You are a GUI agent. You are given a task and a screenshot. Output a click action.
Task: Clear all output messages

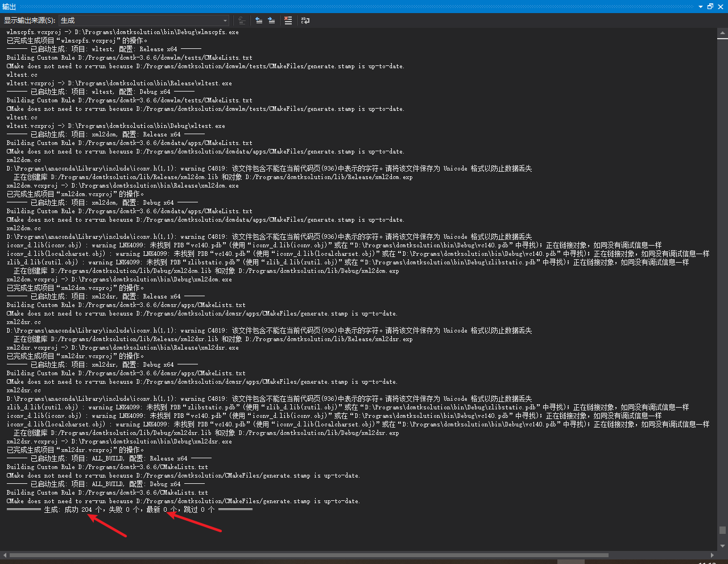[288, 20]
